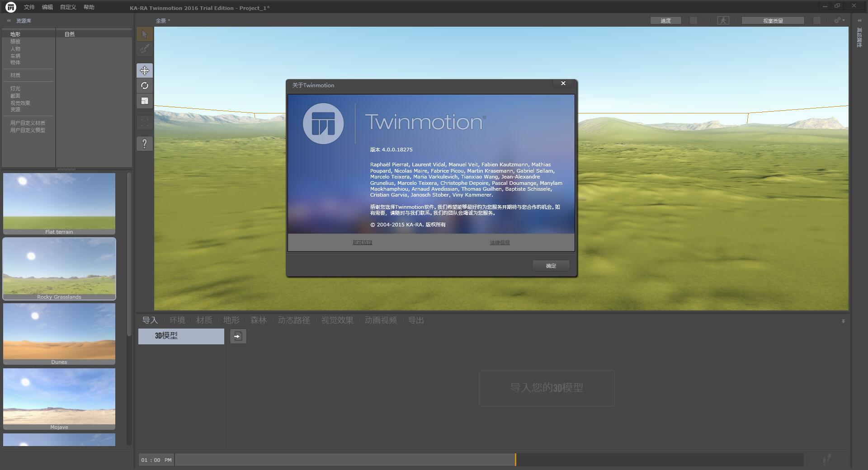Click the question mark help icon
The height and width of the screenshot is (470, 868).
(x=145, y=144)
